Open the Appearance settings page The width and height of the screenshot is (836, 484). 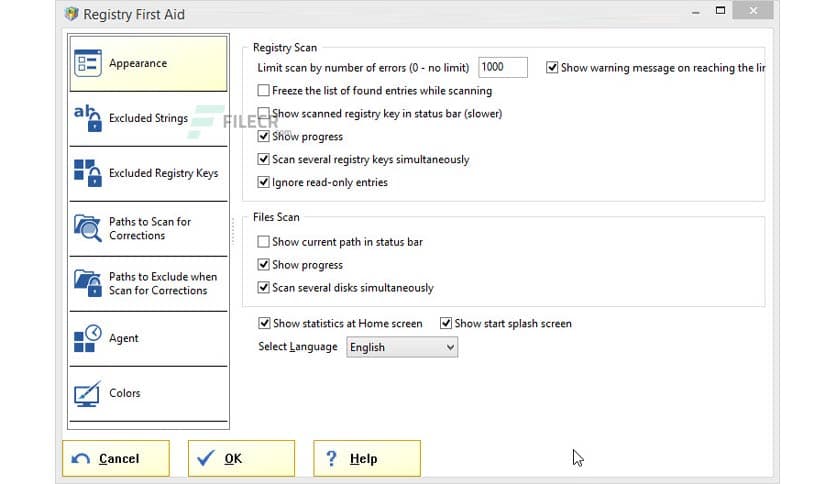coord(148,63)
